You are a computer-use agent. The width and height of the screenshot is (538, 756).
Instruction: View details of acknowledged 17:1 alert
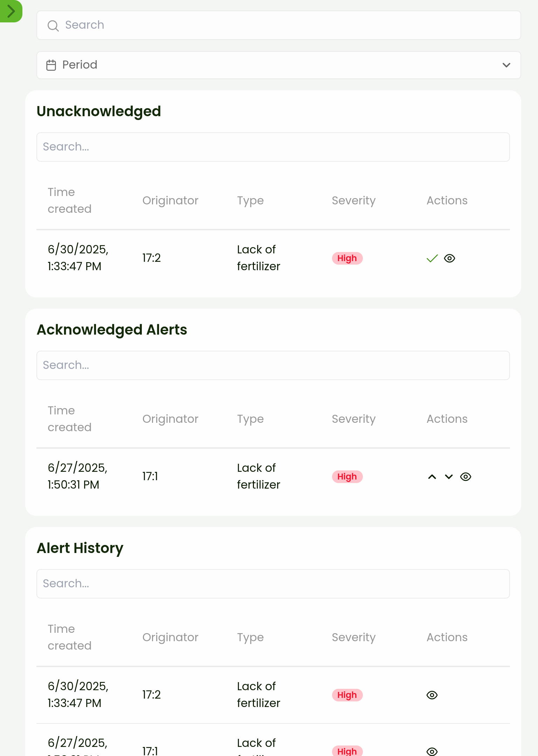pos(465,477)
